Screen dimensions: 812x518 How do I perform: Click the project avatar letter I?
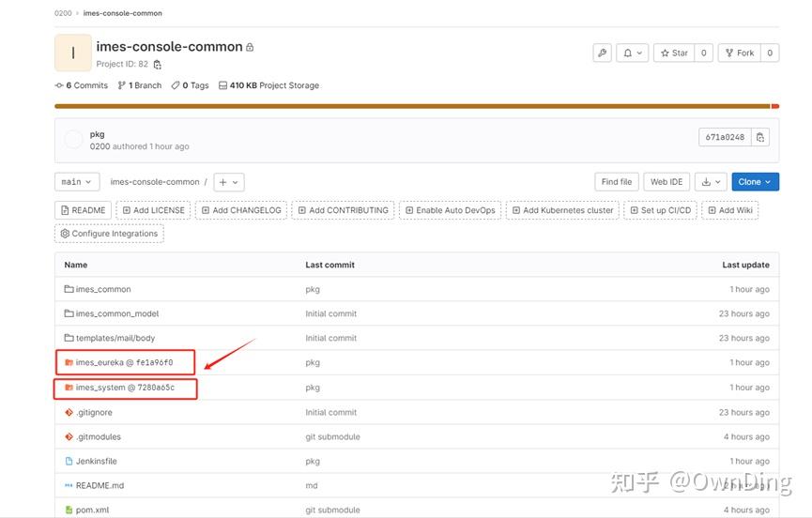(73, 53)
